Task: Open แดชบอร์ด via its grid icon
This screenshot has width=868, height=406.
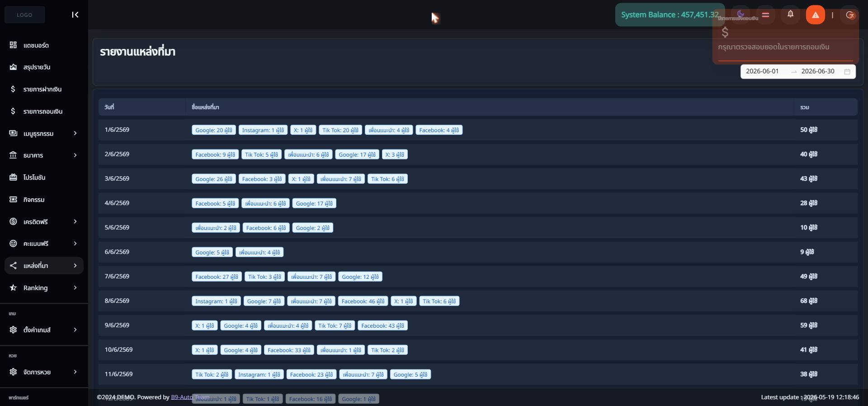Action: coord(13,45)
